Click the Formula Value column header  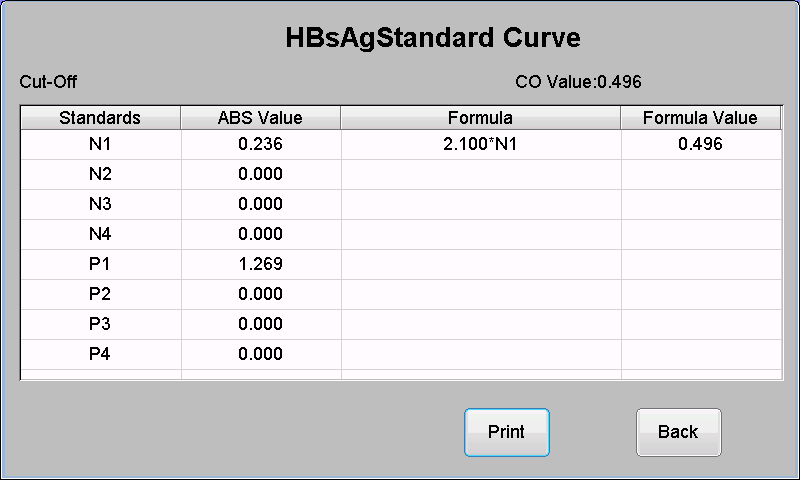pyautogui.click(x=701, y=118)
